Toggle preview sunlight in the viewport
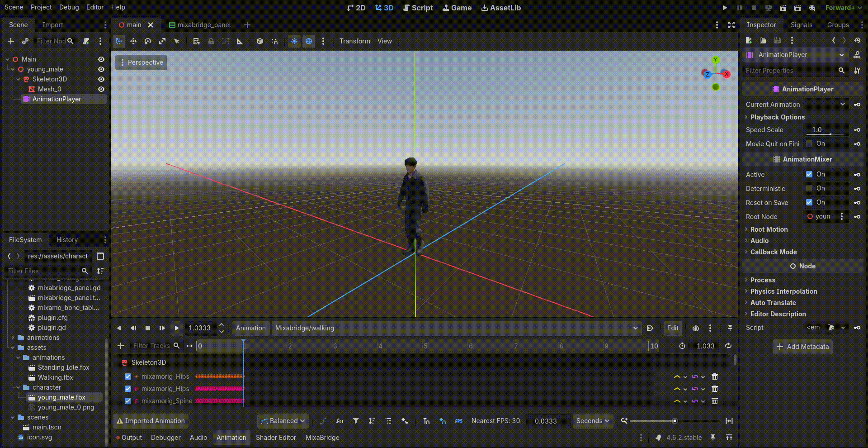Screen dimensions: 868x448 [x=294, y=41]
